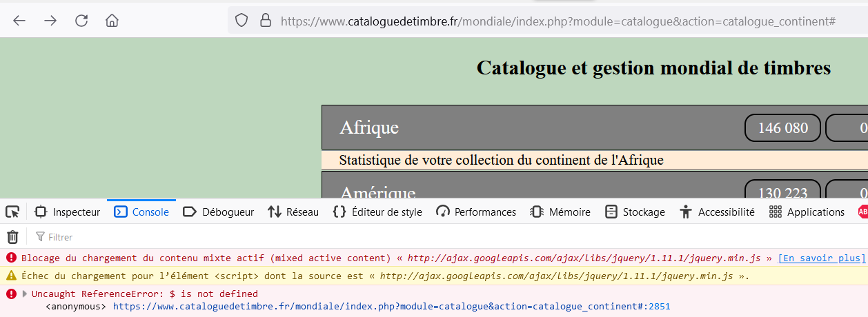Open the tracking protection shield icon
The width and height of the screenshot is (868, 317).
tap(241, 21)
